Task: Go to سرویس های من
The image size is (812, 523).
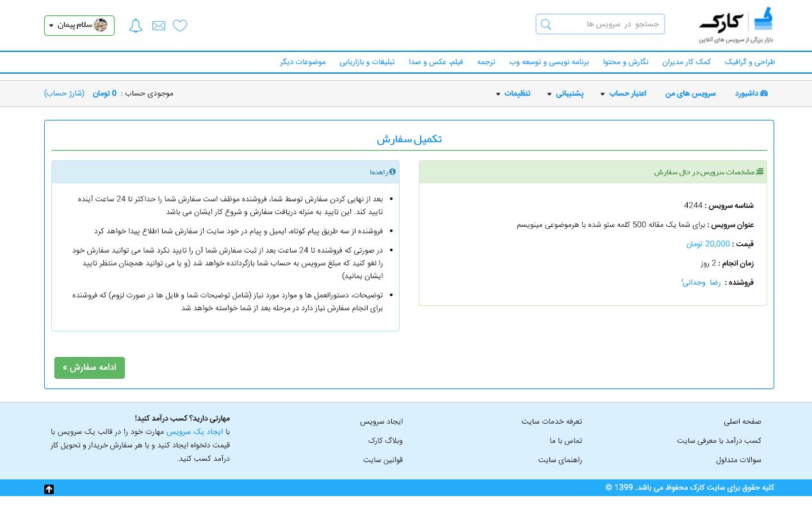Action: click(690, 94)
